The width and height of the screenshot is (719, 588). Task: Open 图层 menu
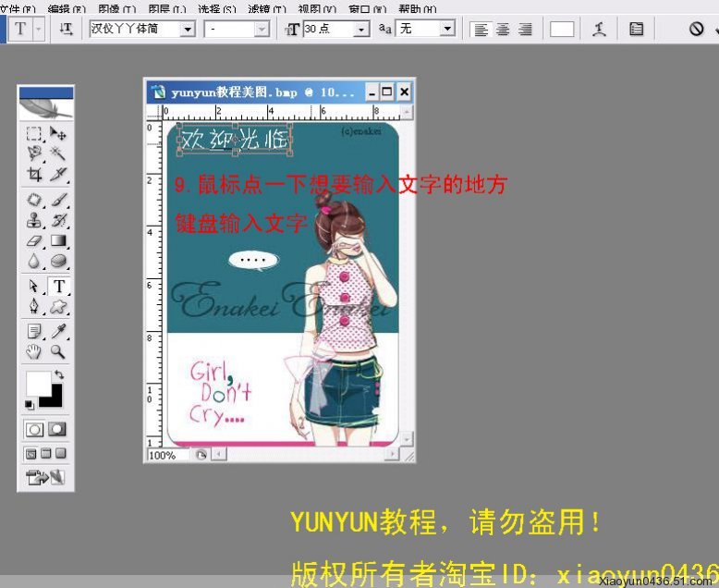click(x=167, y=8)
